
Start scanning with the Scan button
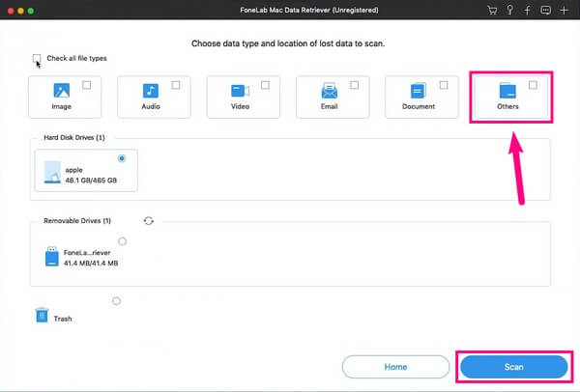pyautogui.click(x=514, y=367)
